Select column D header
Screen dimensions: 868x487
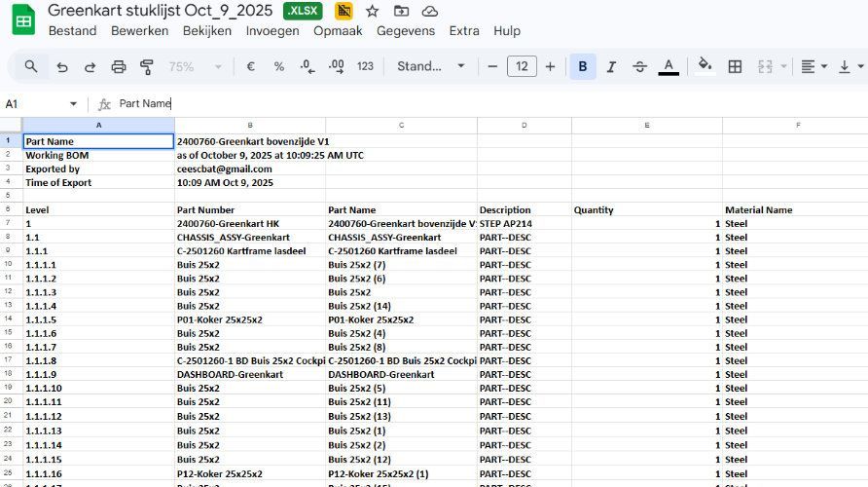[x=524, y=126]
